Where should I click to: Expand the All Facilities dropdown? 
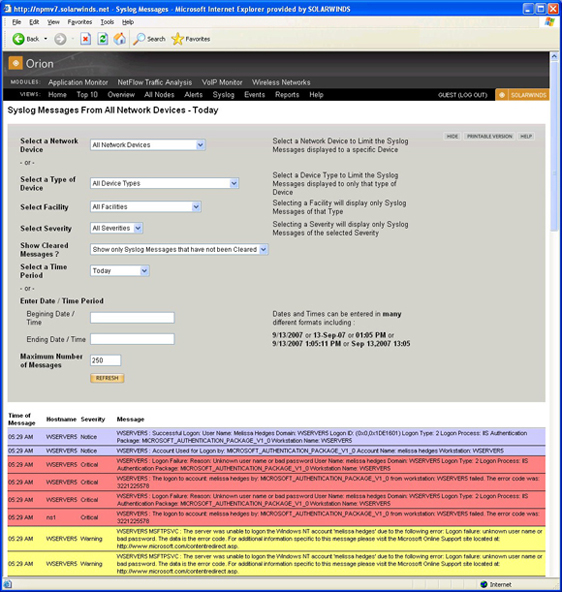coord(145,207)
